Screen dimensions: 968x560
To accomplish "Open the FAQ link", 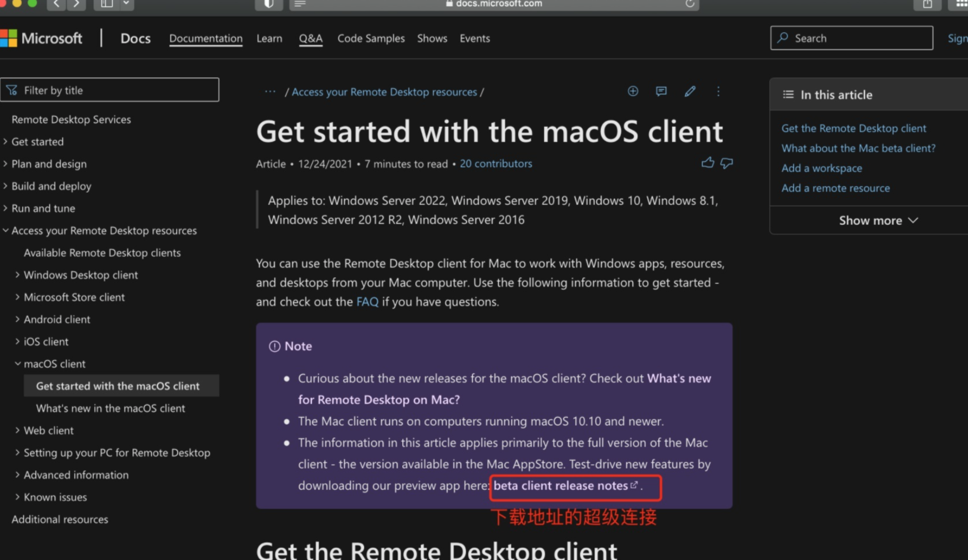I will 367,302.
